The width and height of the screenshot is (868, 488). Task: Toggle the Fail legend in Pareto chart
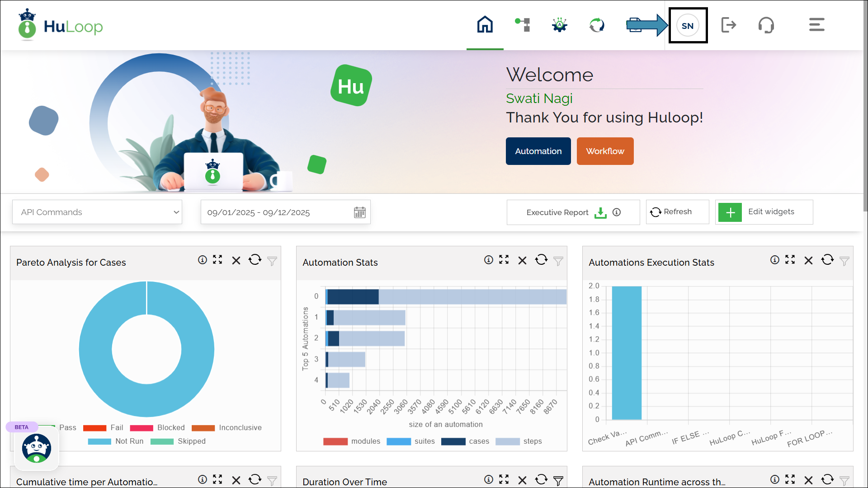[116, 427]
